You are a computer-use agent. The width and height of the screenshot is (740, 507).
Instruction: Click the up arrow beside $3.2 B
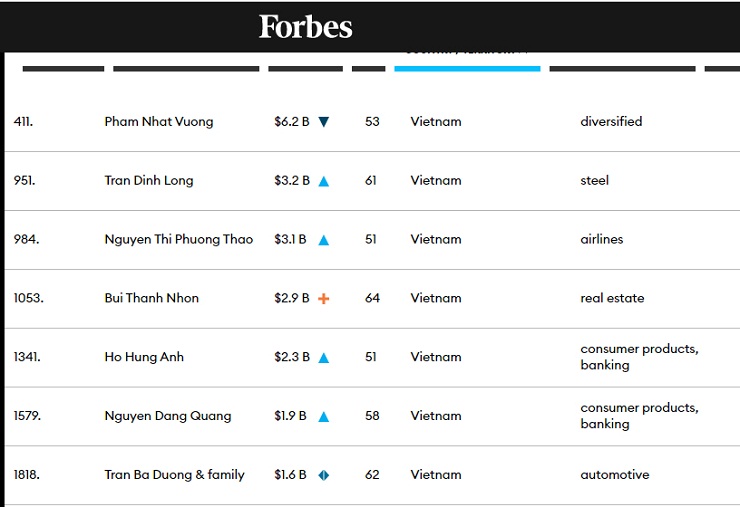click(323, 181)
